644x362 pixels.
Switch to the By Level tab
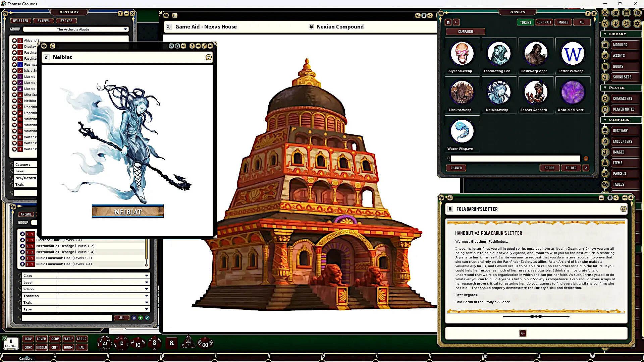[44, 21]
